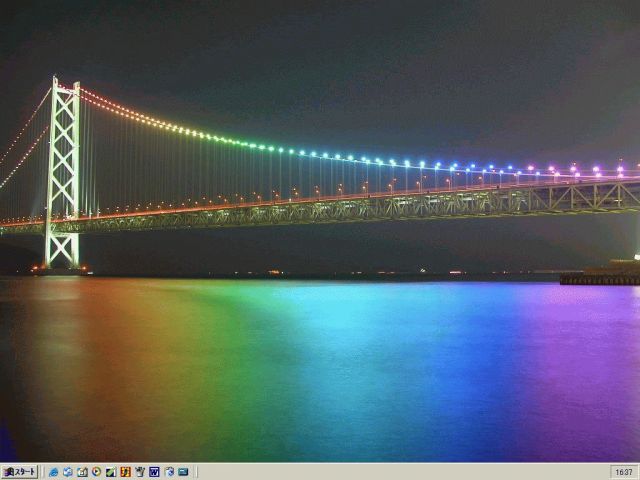Click the divider after the Quick Launch icons
Screen dimensions: 640x480
[196, 472]
